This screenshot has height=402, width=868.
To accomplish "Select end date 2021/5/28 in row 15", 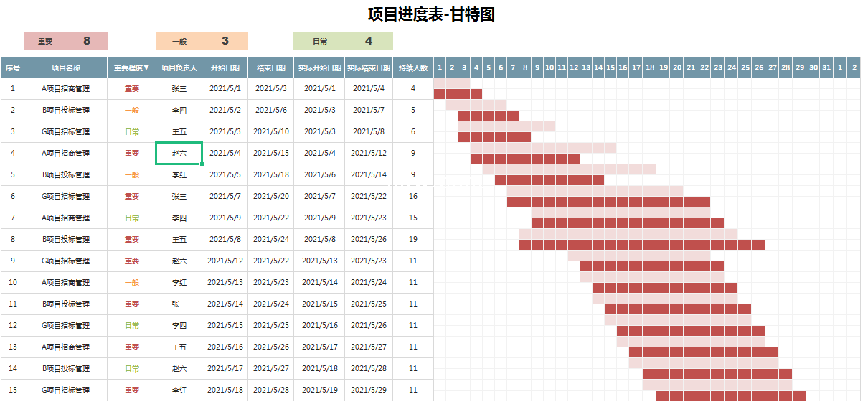I will [x=271, y=390].
